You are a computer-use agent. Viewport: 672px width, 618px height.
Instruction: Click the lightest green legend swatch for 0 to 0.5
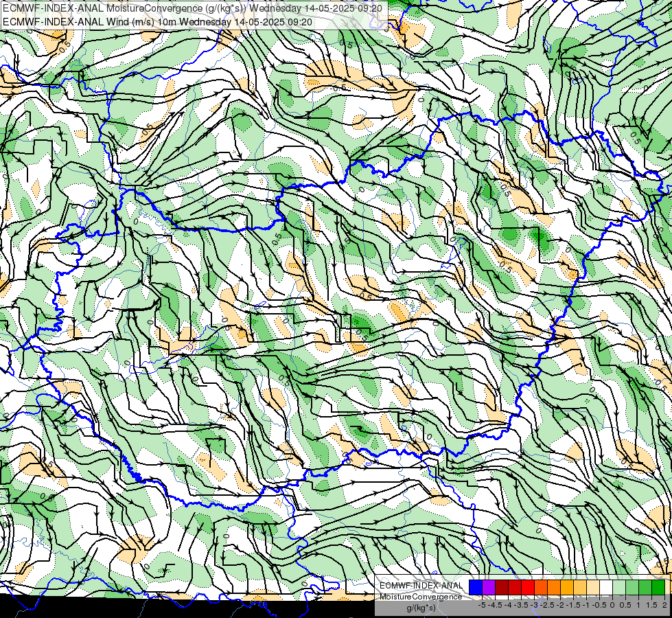point(619,587)
